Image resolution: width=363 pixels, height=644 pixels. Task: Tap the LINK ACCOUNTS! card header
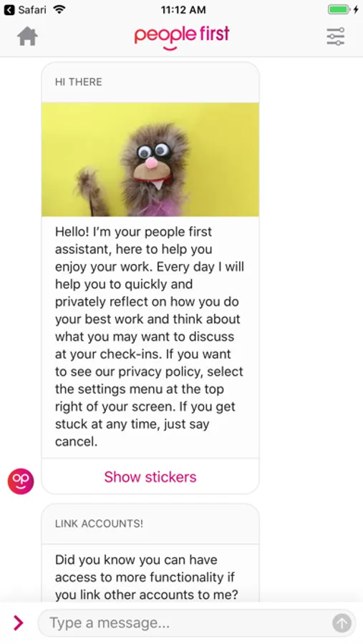(x=150, y=524)
